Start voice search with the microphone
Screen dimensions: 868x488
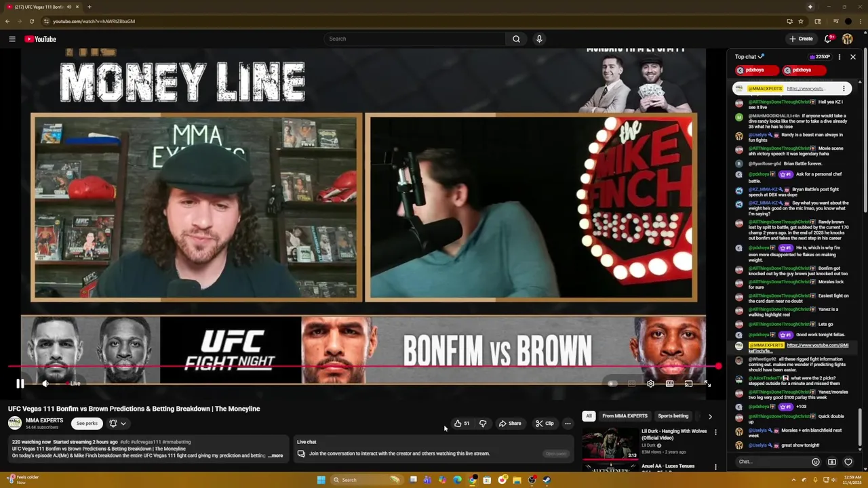[539, 39]
